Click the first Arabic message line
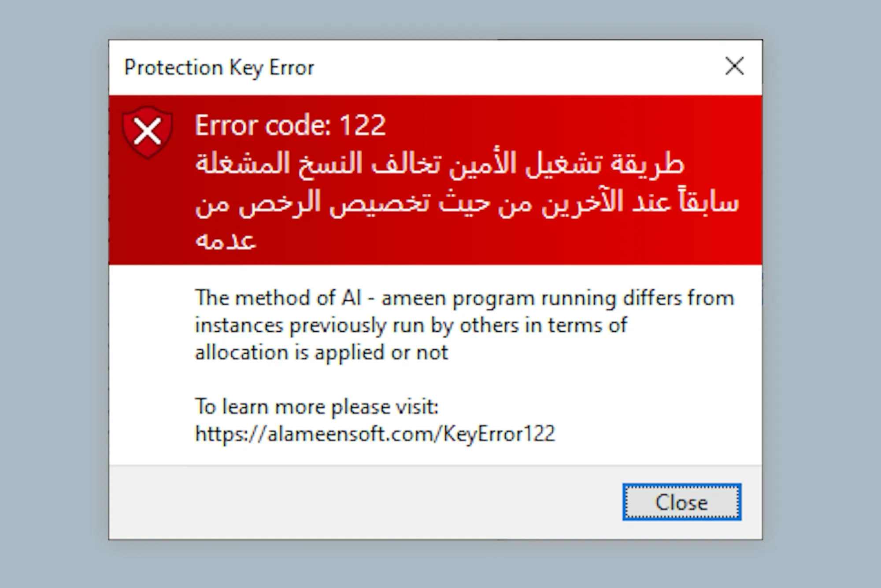 [440, 163]
